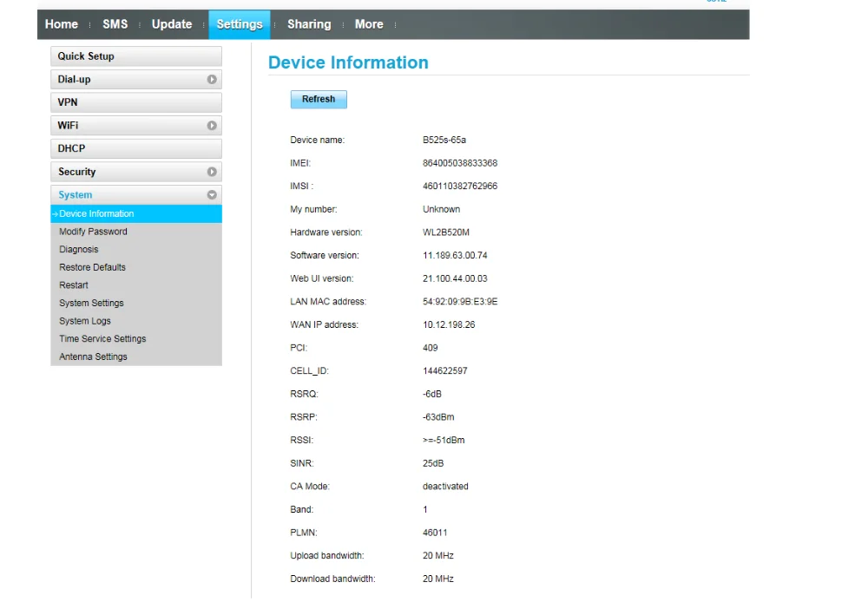Screen dimensions: 868x602
Task: Click hardware version WL2B520M
Action: pos(446,232)
